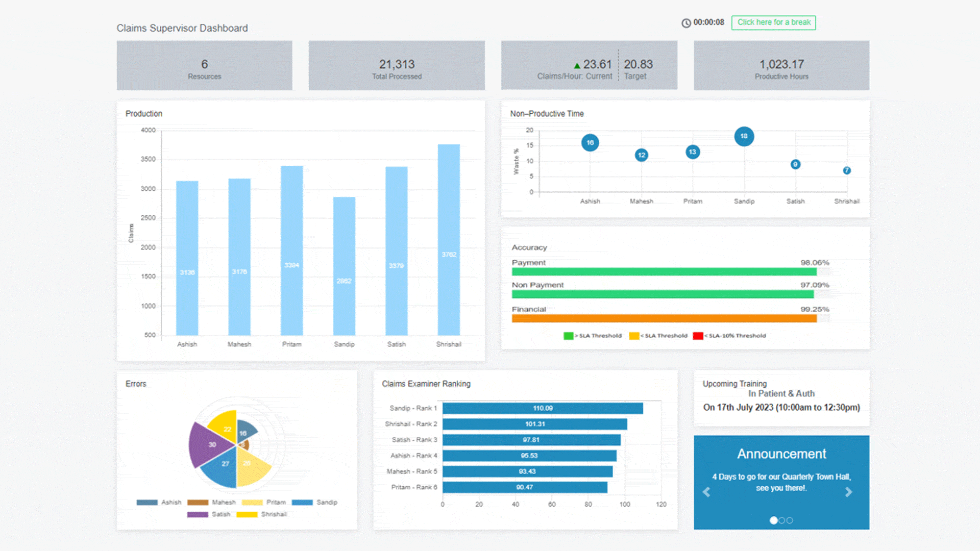
Task: Click the Target value 20.83
Action: coord(638,64)
